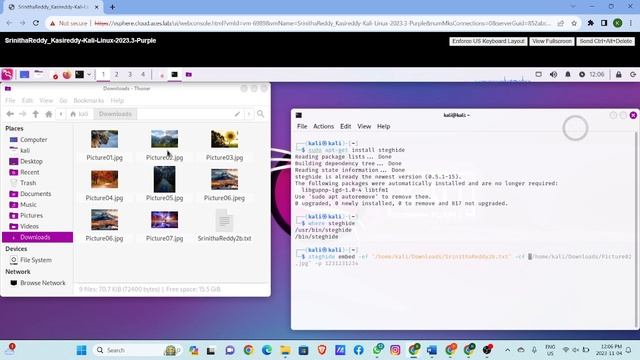Open Instagram from Windows taskbar
Image resolution: width=640 pixels, height=360 pixels.
(395, 350)
